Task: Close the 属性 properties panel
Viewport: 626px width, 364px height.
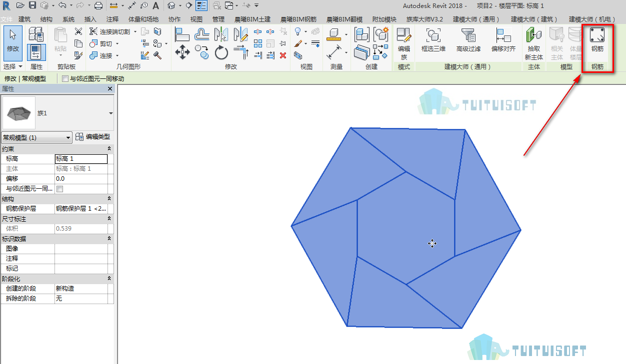Action: pos(110,88)
